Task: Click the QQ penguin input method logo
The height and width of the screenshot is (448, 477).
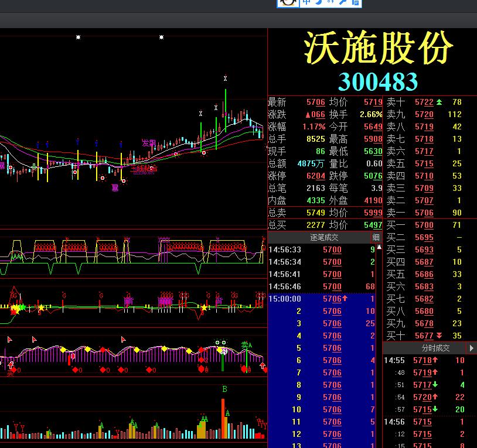Action: (288, 2)
